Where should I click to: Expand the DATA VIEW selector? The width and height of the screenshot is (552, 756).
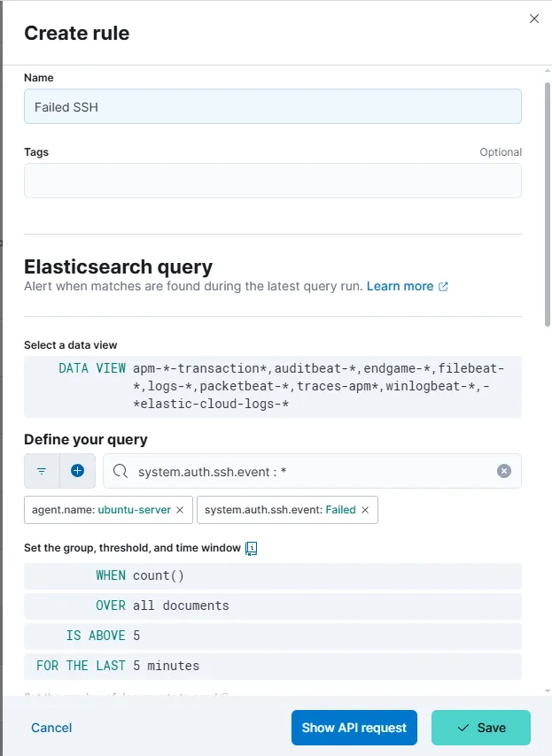(x=272, y=386)
